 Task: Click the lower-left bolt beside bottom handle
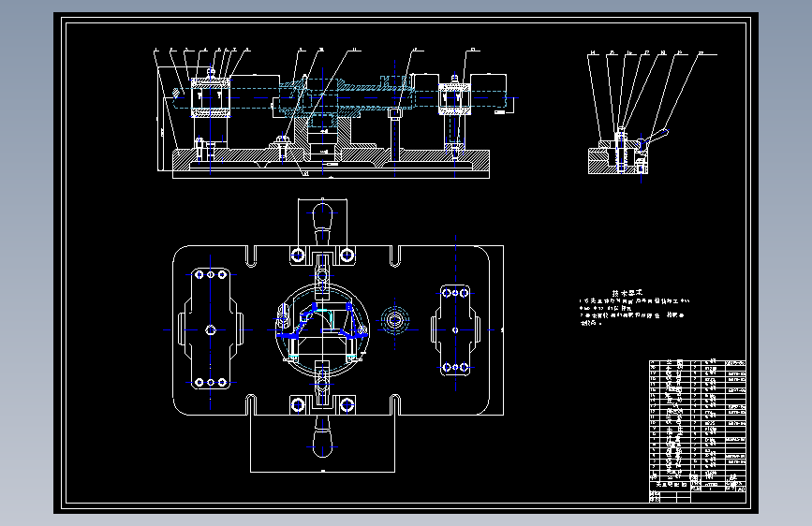pos(298,405)
